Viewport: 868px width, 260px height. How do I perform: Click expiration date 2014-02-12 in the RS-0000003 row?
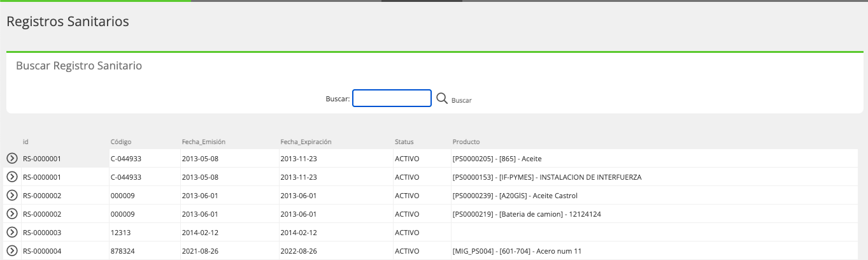(299, 233)
